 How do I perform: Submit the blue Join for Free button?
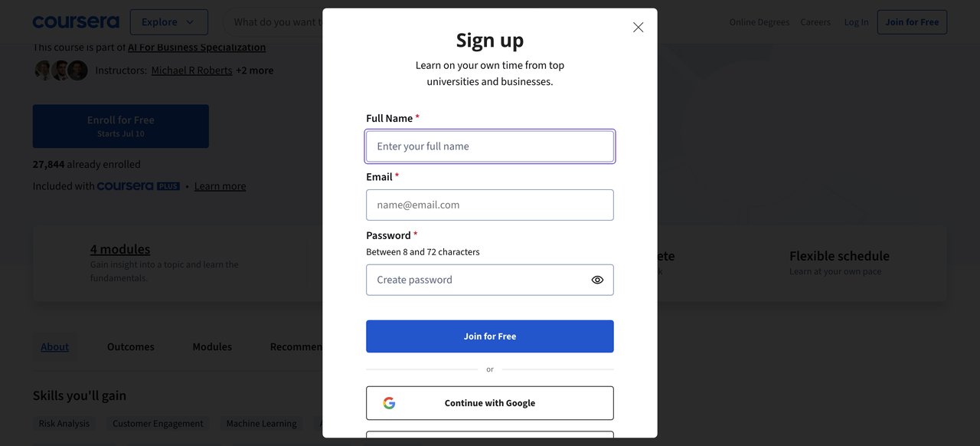490,336
